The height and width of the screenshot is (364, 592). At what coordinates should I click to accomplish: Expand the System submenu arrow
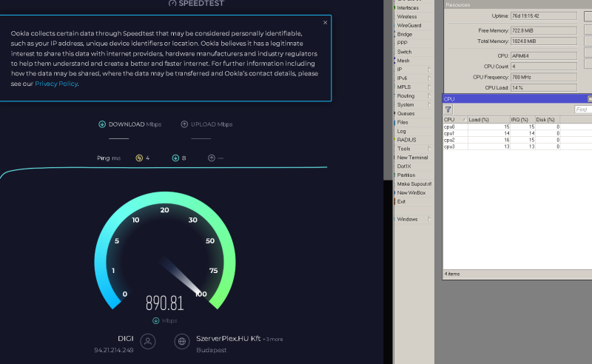[x=429, y=104]
